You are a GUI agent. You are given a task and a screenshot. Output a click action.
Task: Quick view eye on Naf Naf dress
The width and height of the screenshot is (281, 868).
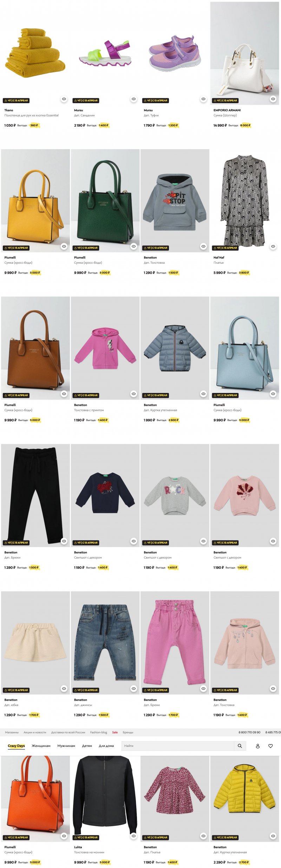273,246
